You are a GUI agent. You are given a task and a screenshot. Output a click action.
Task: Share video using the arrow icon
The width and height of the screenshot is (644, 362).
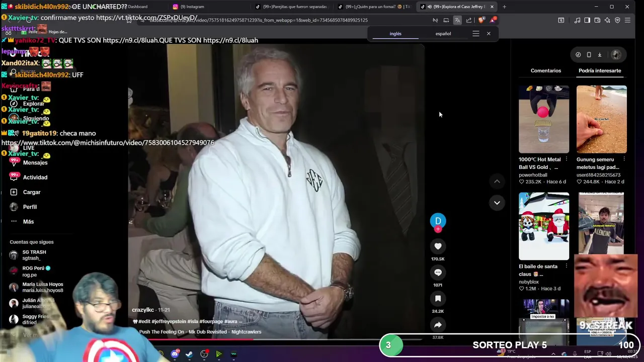(438, 325)
